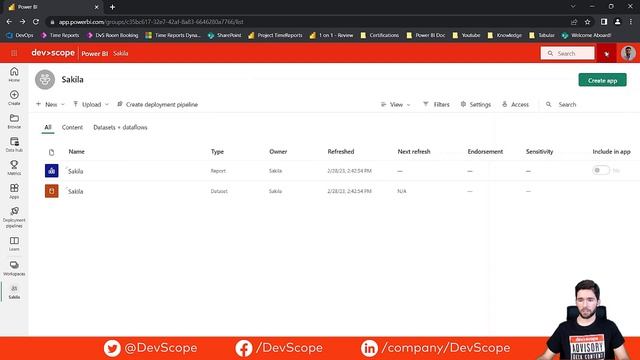640x360 pixels.
Task: Open the Create icon in the sidebar
Action: pyautogui.click(x=14, y=98)
